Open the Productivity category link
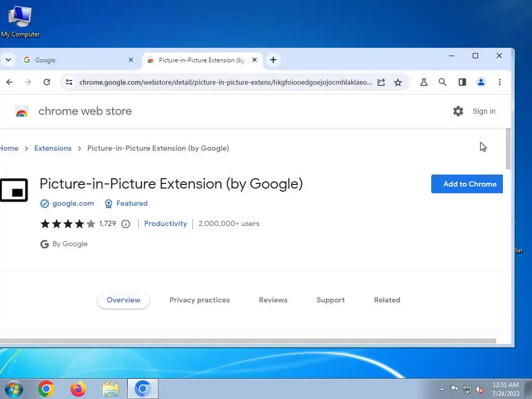The image size is (532, 399). coord(166,223)
